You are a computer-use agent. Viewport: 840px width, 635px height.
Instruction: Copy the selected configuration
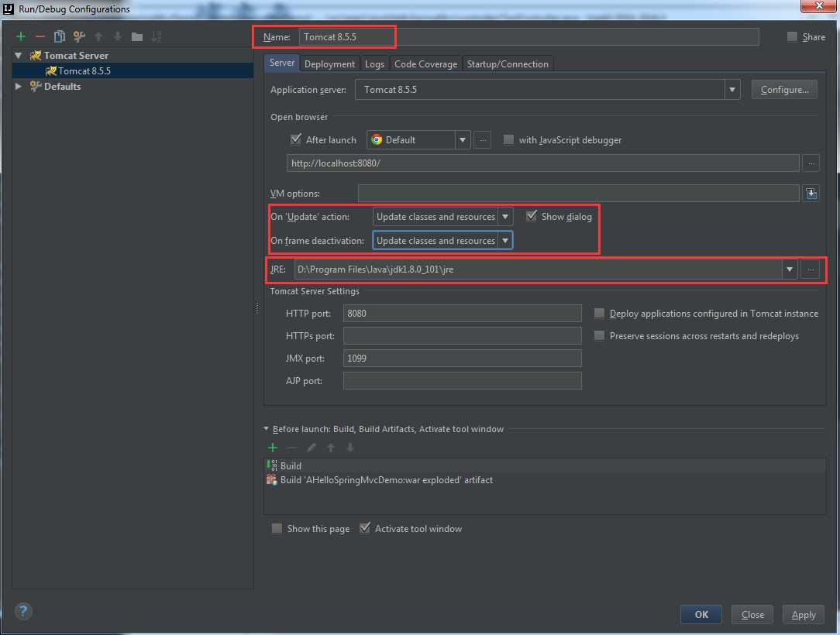60,36
